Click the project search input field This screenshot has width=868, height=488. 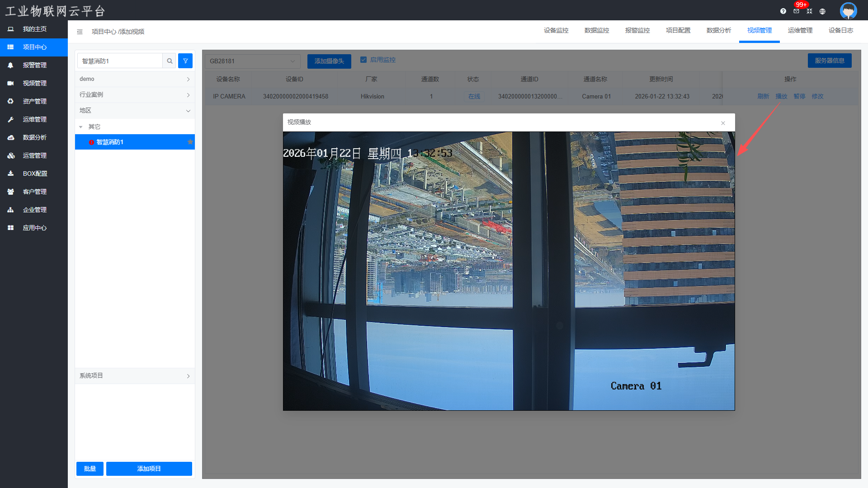coord(120,61)
